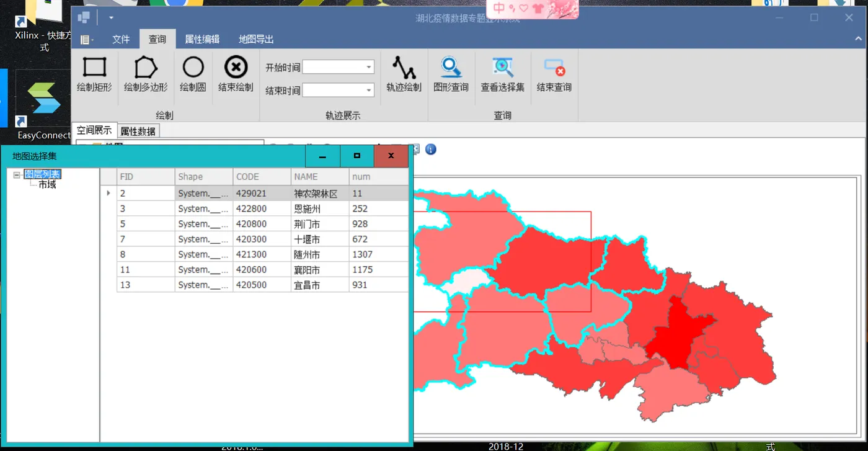The height and width of the screenshot is (451, 868).
Task: Select the 绘制圆 circle drawing tool
Action: point(193,74)
